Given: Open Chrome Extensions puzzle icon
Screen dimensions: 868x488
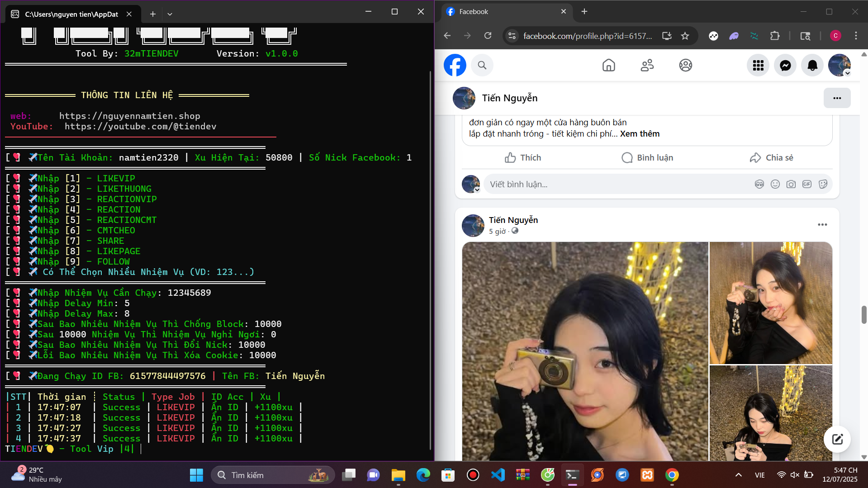Looking at the screenshot, I should click(x=775, y=36).
